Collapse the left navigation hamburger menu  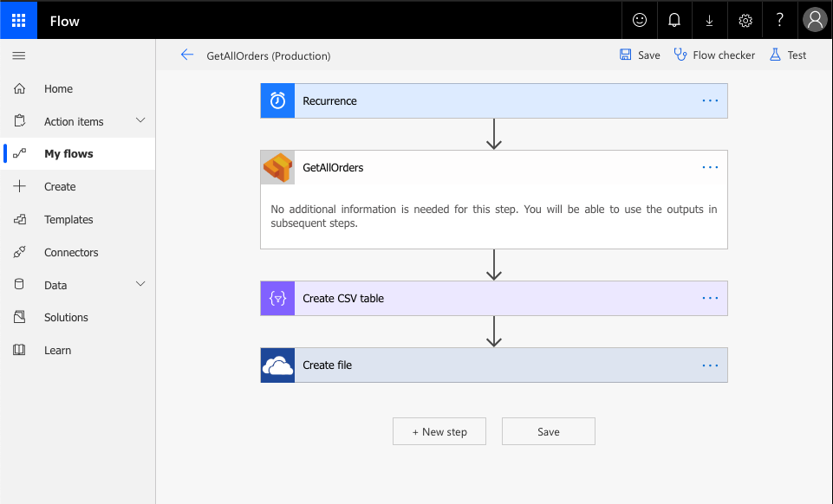pos(19,55)
